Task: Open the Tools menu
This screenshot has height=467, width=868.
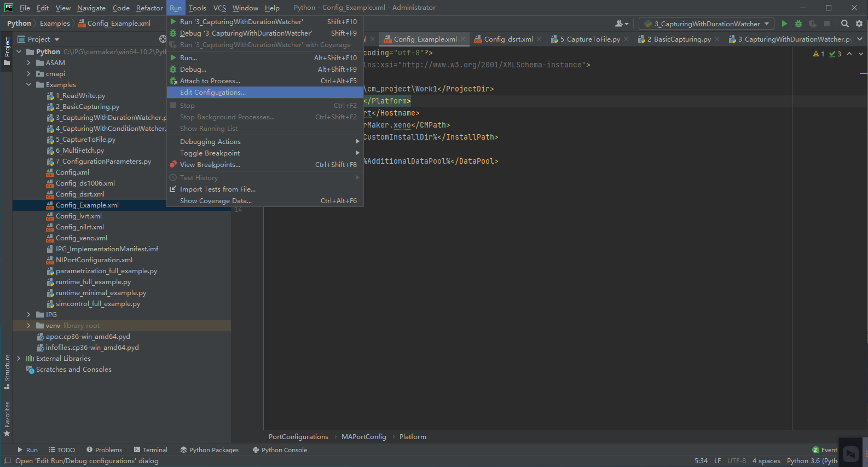Action: pos(198,8)
